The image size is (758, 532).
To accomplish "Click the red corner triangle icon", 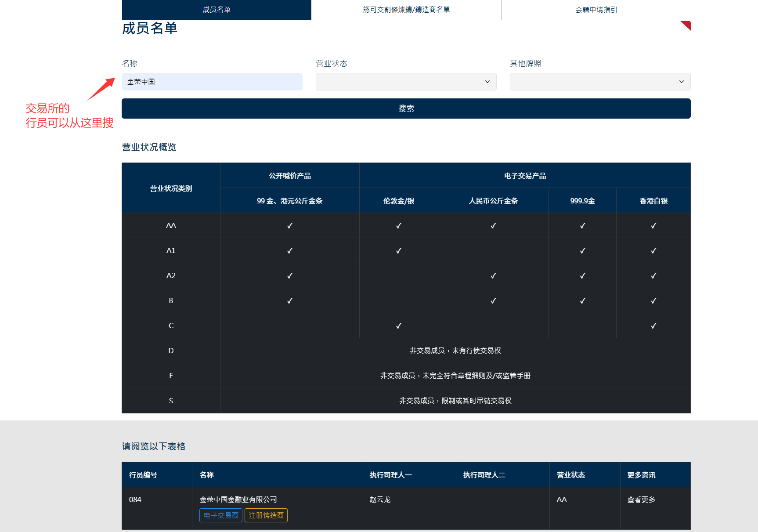I will pyautogui.click(x=687, y=25).
